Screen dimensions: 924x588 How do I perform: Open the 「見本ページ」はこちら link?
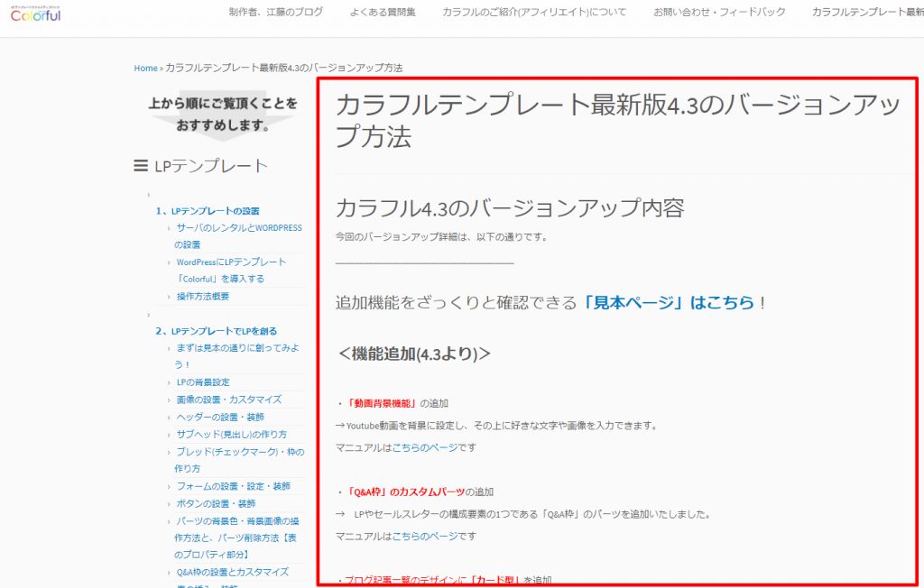(669, 303)
